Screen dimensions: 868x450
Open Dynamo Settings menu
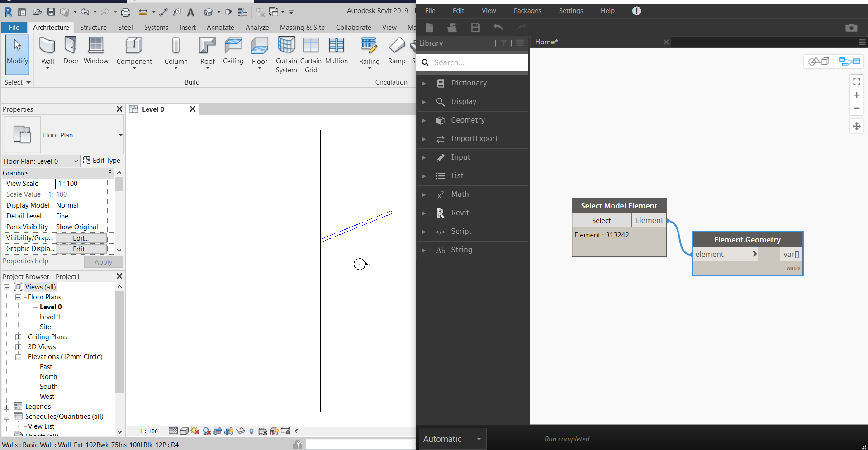(571, 11)
